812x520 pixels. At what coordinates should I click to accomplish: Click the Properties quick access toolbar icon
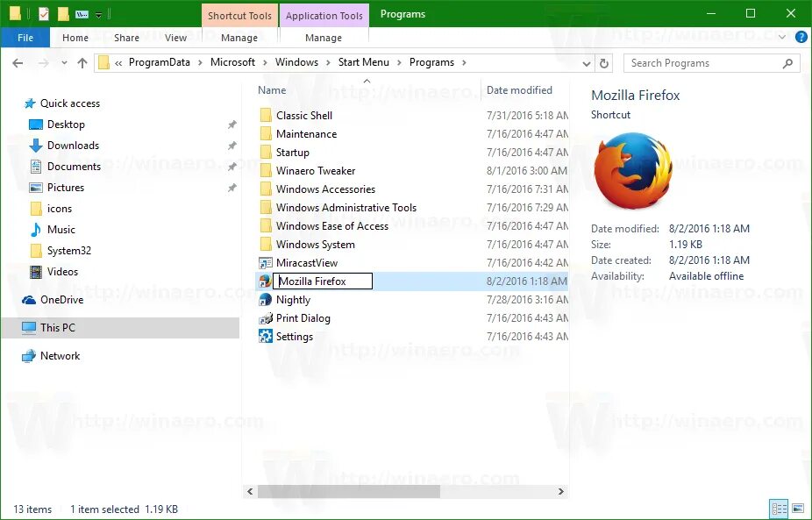pyautogui.click(x=44, y=14)
